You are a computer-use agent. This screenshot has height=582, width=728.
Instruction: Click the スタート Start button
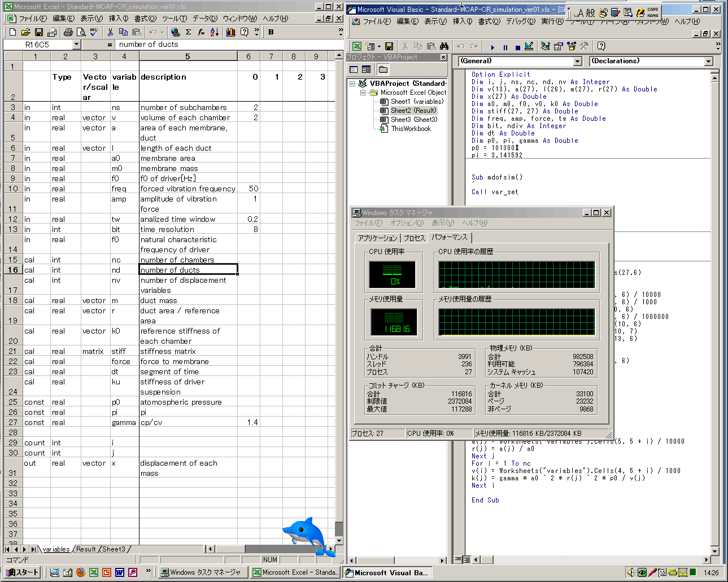pyautogui.click(x=23, y=572)
